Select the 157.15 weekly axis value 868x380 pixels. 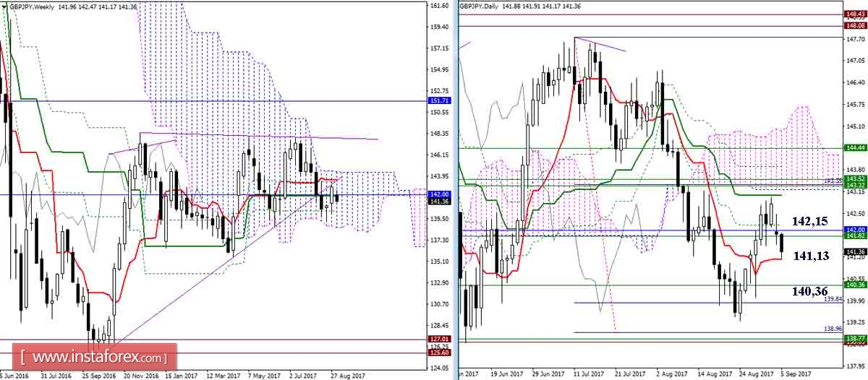pyautogui.click(x=438, y=48)
